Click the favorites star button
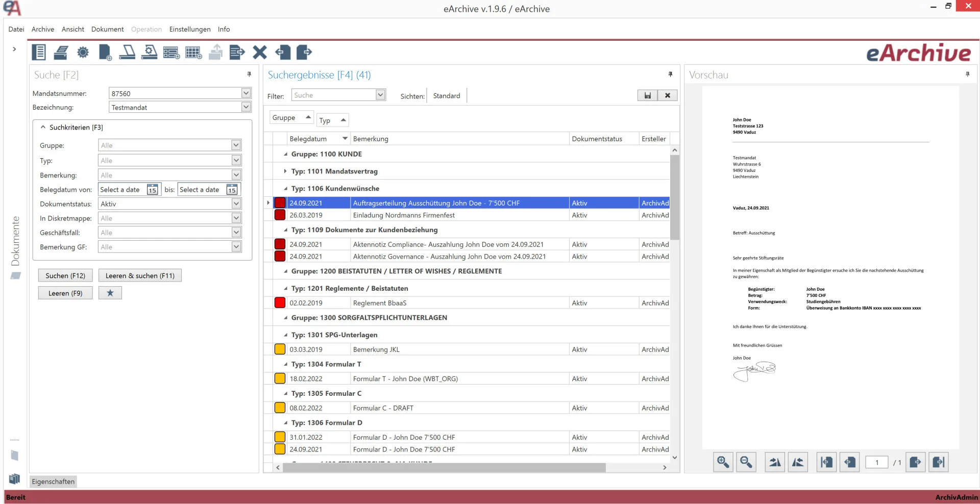Screen dimensions: 980x504 tap(110, 293)
